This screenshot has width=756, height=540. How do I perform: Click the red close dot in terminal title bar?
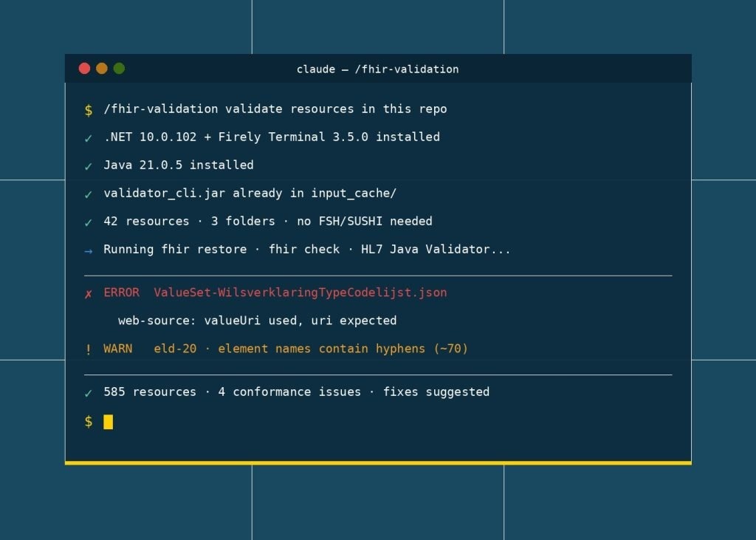click(84, 69)
